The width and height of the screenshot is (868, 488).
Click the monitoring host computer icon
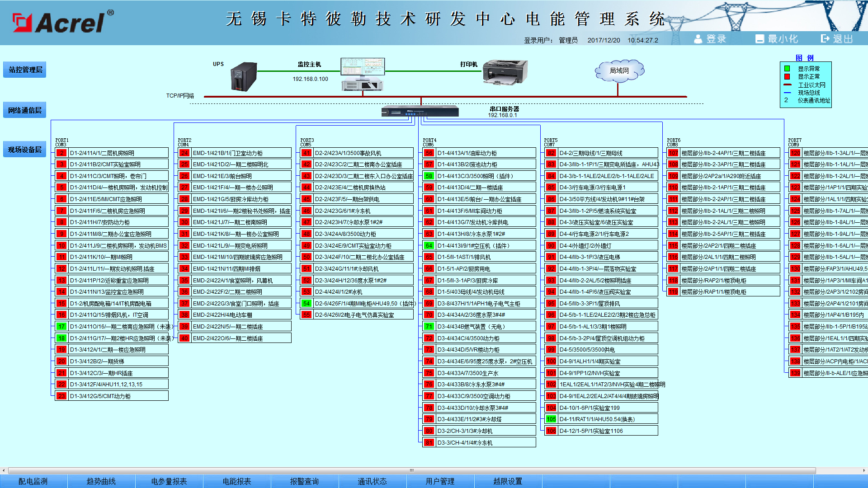coord(362,74)
